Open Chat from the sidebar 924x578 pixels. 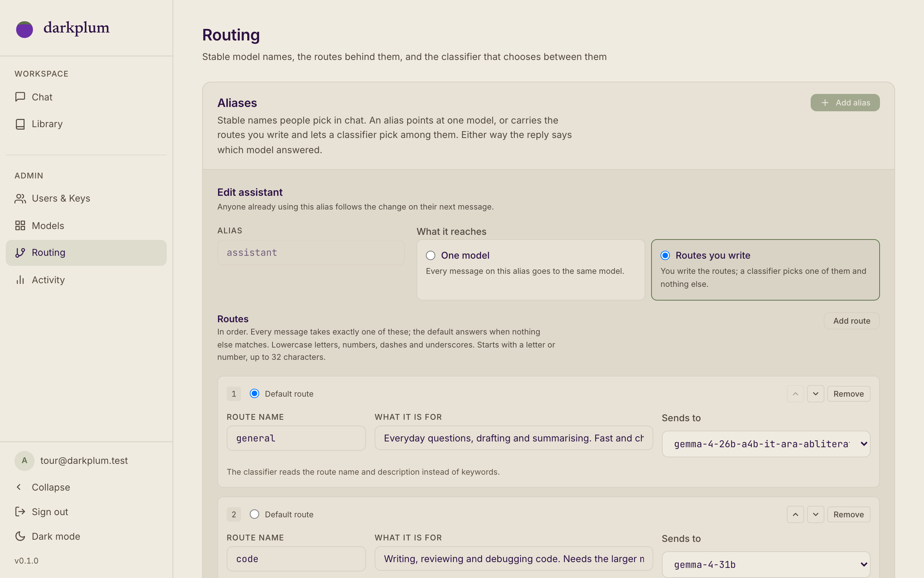pos(86,97)
